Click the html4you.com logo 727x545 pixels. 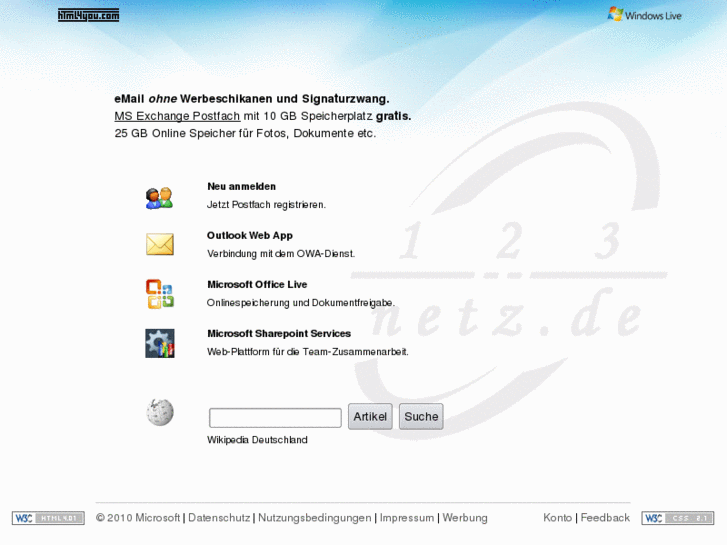89,15
